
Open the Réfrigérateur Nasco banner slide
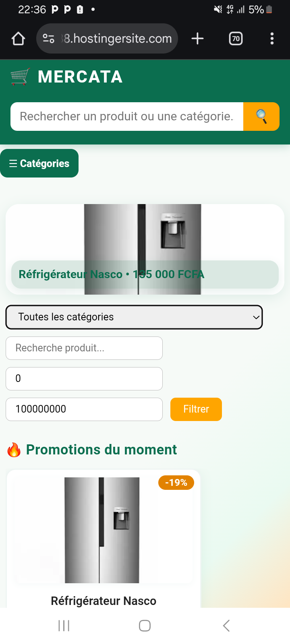145,250
